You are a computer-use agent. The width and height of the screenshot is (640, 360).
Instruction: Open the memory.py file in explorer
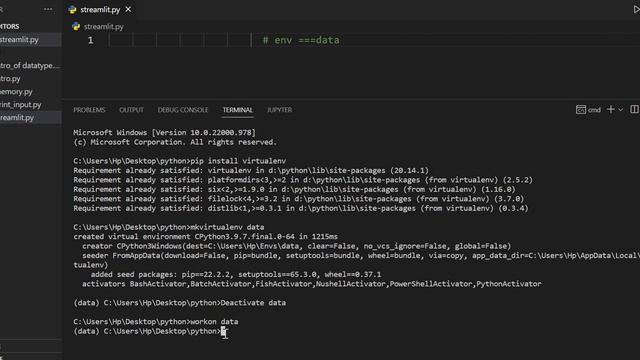coord(31,91)
